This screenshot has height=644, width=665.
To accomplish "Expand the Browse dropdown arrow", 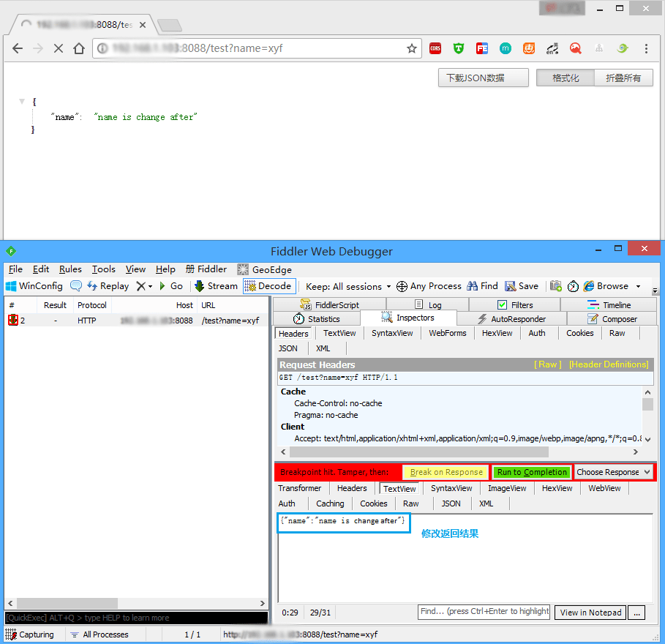I will point(638,287).
